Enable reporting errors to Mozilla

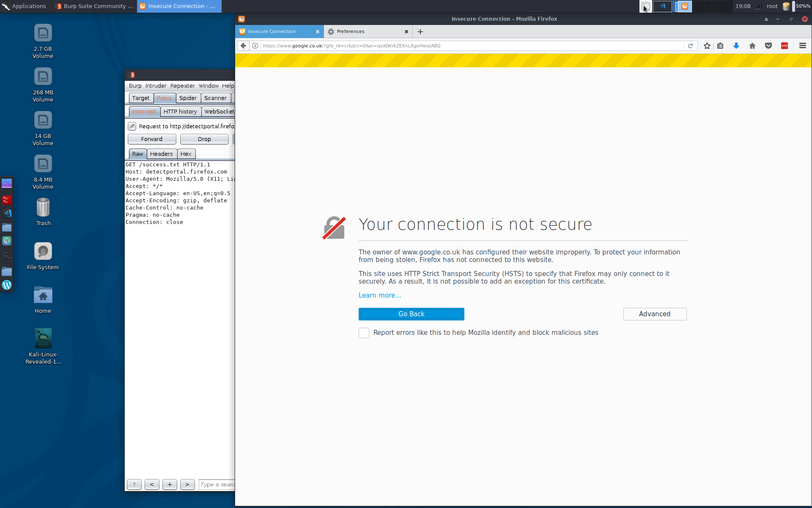pyautogui.click(x=364, y=333)
